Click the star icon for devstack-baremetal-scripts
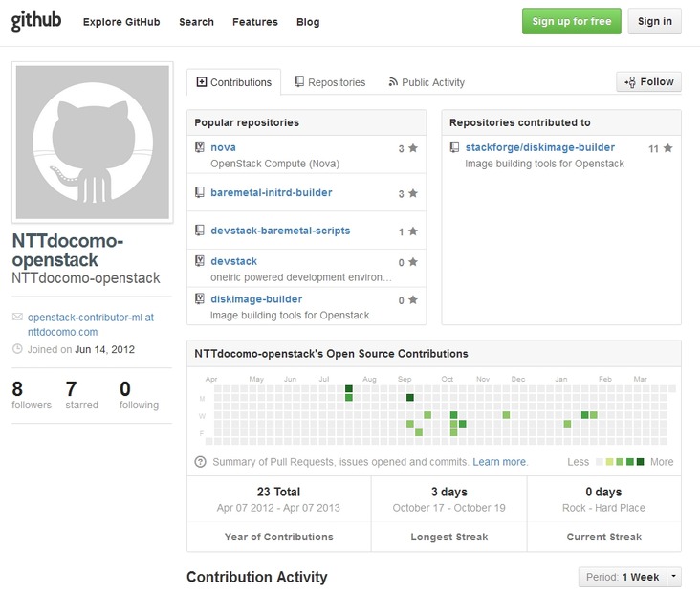 click(x=413, y=231)
